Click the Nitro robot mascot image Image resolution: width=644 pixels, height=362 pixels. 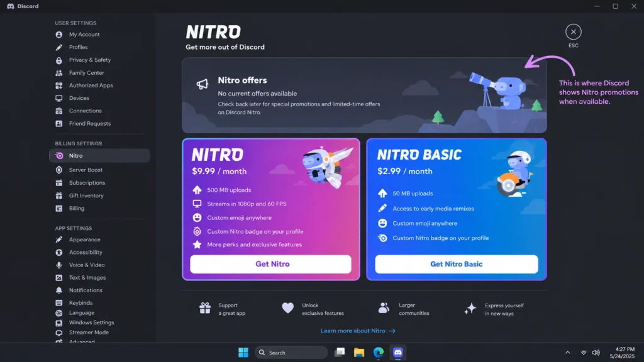coord(327,167)
